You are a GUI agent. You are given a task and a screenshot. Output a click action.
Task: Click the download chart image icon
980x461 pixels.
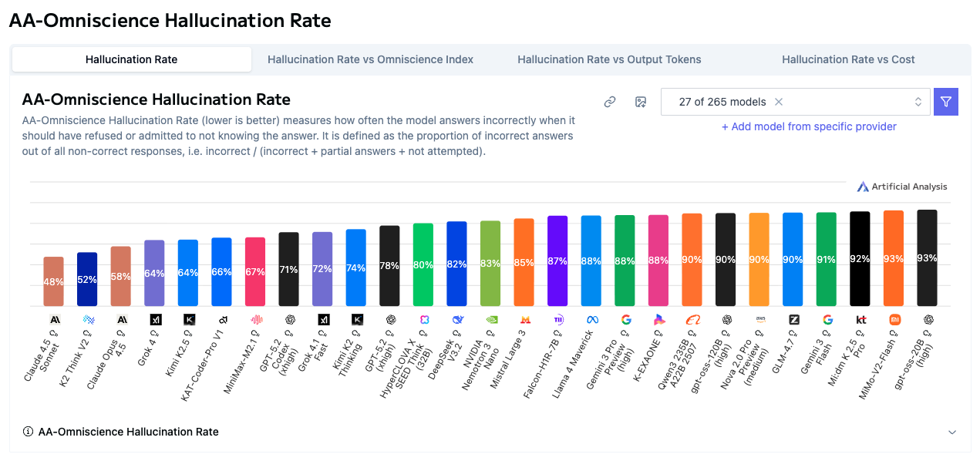click(x=640, y=102)
